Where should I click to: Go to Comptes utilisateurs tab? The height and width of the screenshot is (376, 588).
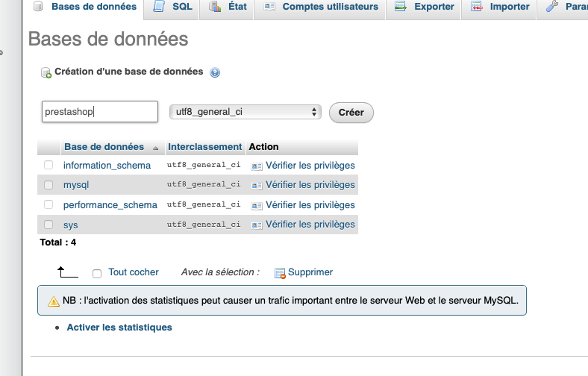(x=320, y=7)
